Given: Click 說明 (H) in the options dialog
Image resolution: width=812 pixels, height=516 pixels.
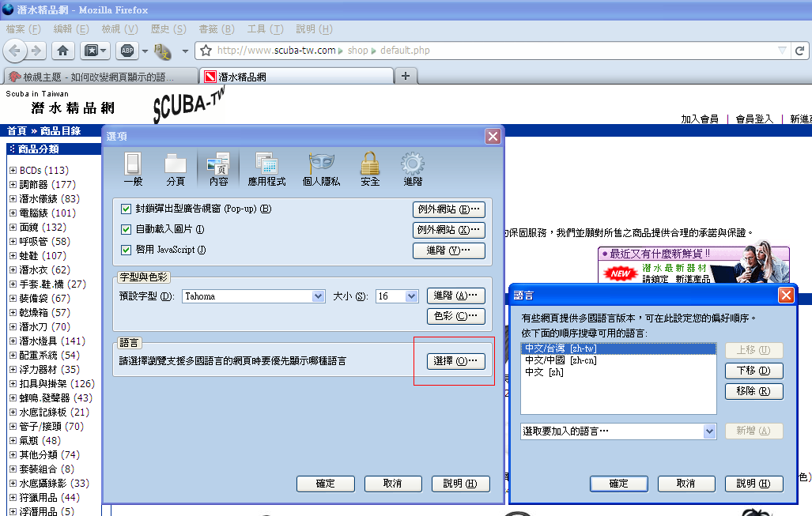Looking at the screenshot, I should coord(460,484).
